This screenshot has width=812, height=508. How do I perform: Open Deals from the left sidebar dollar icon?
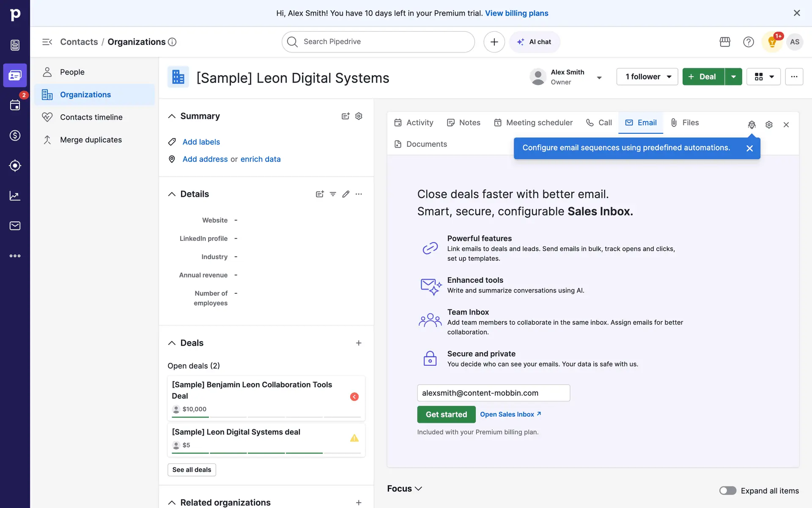pos(15,135)
